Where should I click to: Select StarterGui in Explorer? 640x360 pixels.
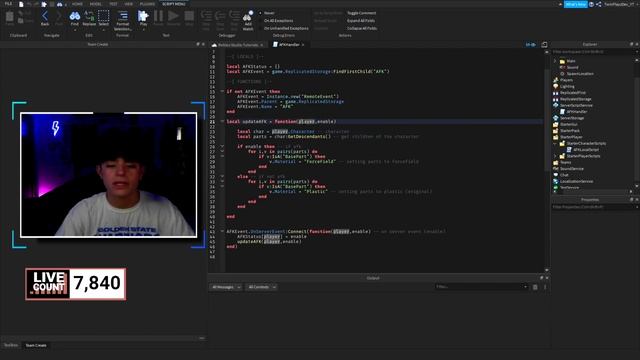click(569, 124)
